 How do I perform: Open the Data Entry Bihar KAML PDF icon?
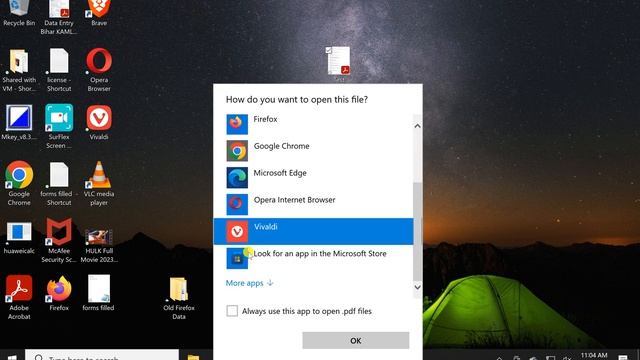pyautogui.click(x=59, y=17)
